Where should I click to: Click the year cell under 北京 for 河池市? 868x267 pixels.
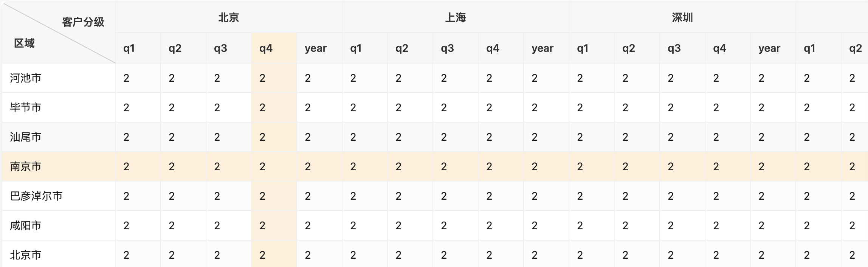click(x=307, y=77)
